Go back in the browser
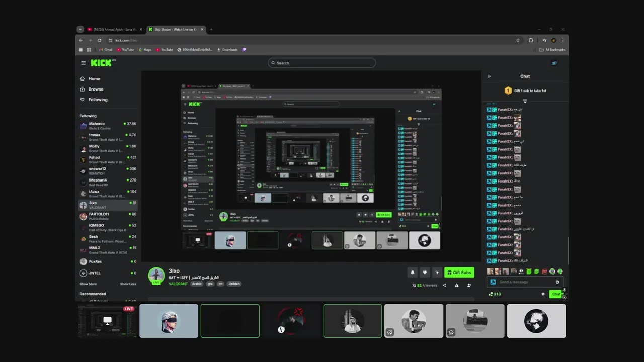The height and width of the screenshot is (362, 644). pos(80,40)
